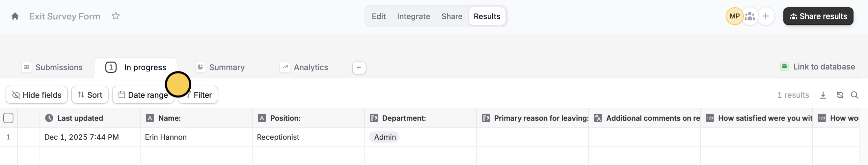This screenshot has width=868, height=165.
Task: Open the Sort dropdown
Action: click(90, 95)
